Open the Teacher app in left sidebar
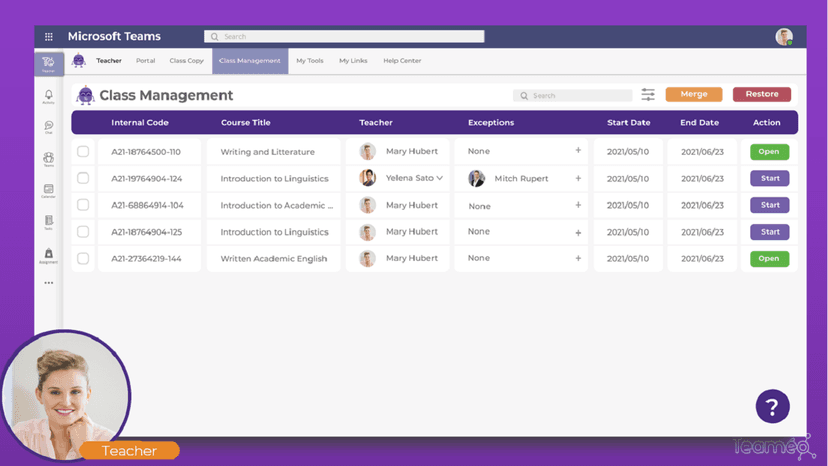828x466 pixels. click(49, 64)
